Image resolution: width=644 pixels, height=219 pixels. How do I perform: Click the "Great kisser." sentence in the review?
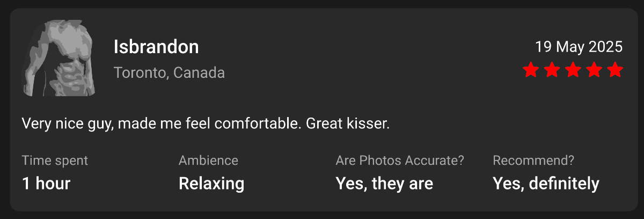click(348, 124)
